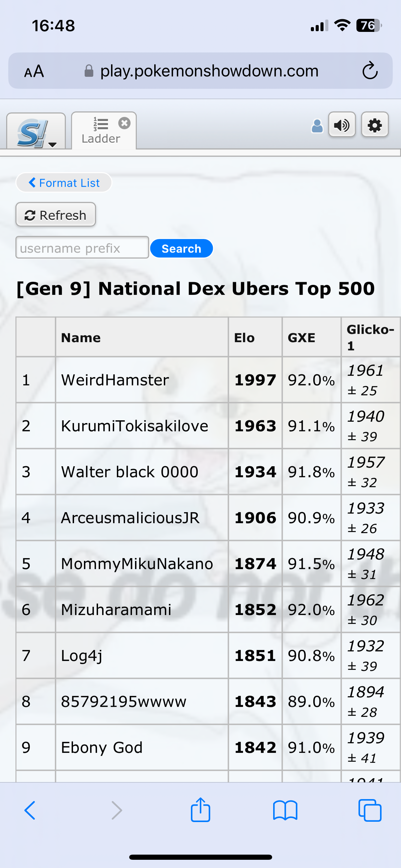Open the options gear menu
The image size is (401, 868).
click(375, 125)
